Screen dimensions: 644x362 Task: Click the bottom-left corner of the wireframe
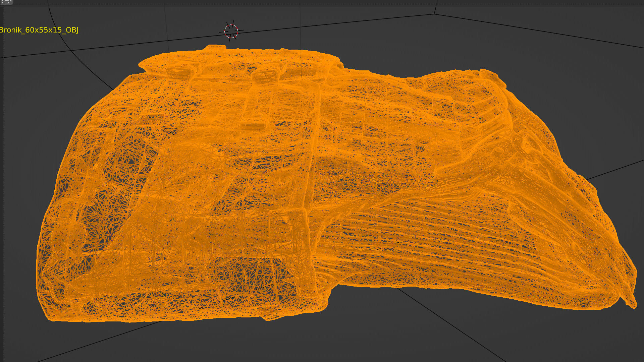pos(50,317)
